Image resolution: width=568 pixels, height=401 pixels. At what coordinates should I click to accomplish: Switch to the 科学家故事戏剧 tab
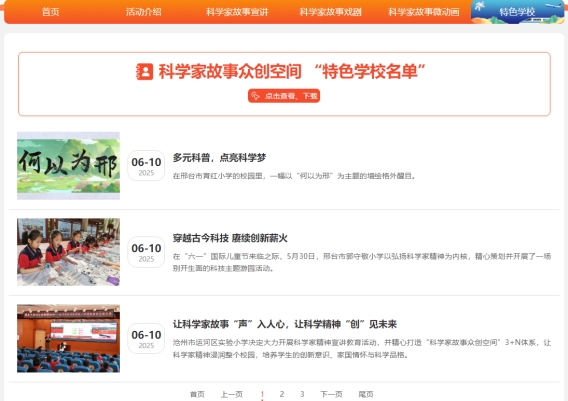330,12
